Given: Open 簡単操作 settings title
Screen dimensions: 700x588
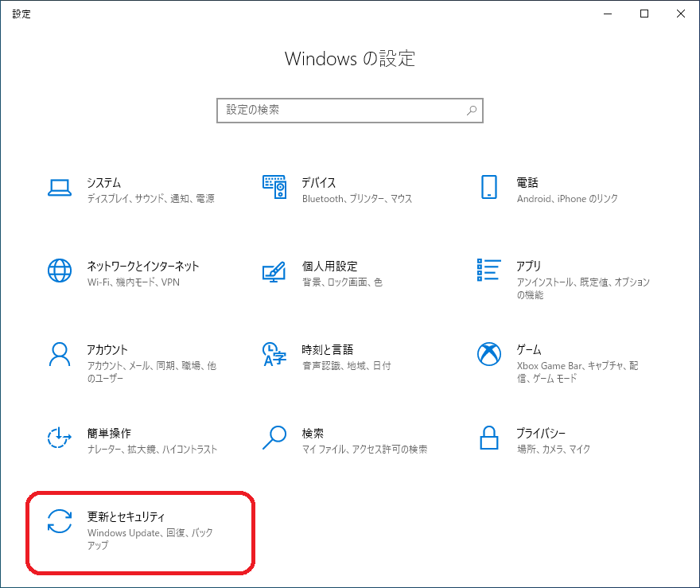Looking at the screenshot, I should point(109,433).
